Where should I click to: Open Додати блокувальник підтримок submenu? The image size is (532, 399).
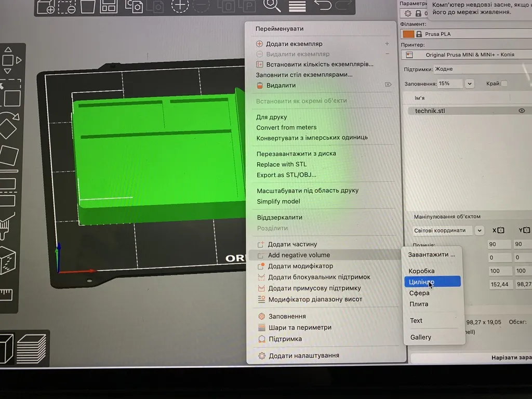pyautogui.click(x=320, y=277)
